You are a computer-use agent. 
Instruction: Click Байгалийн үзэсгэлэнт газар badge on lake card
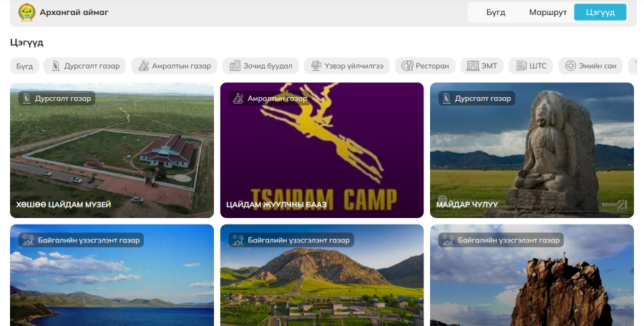coord(82,240)
